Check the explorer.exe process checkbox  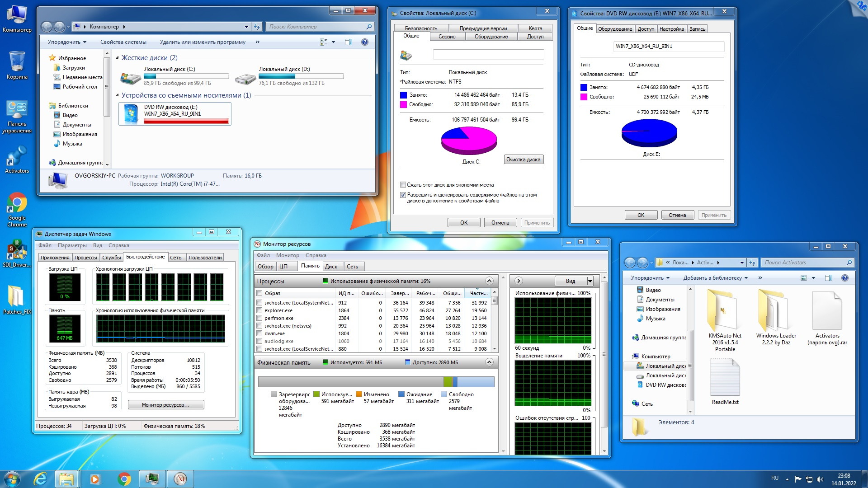(x=259, y=310)
